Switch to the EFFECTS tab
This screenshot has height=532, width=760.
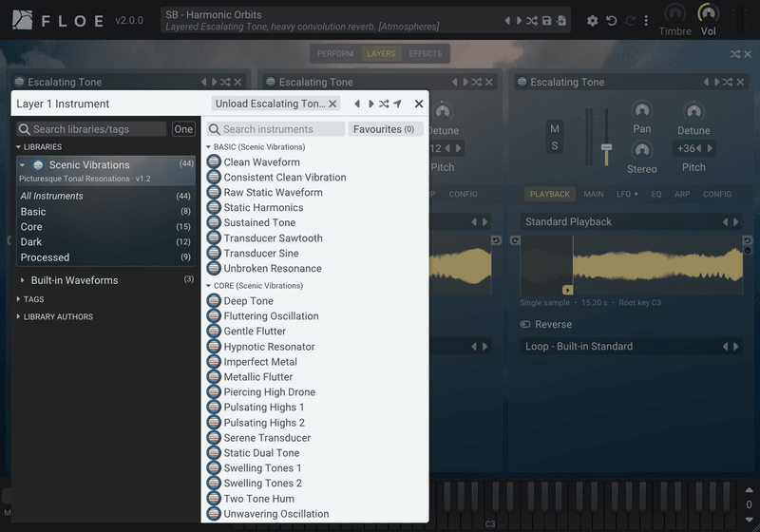[425, 54]
